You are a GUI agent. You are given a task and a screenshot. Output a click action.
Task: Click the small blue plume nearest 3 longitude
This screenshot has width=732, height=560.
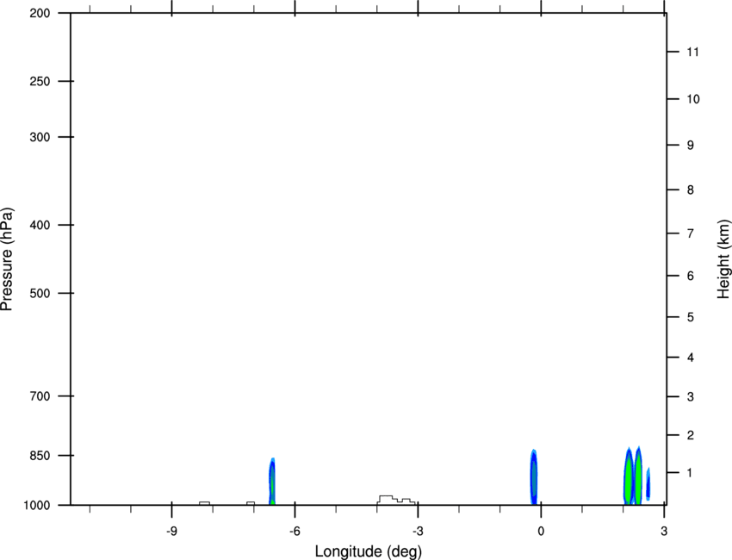648,484
